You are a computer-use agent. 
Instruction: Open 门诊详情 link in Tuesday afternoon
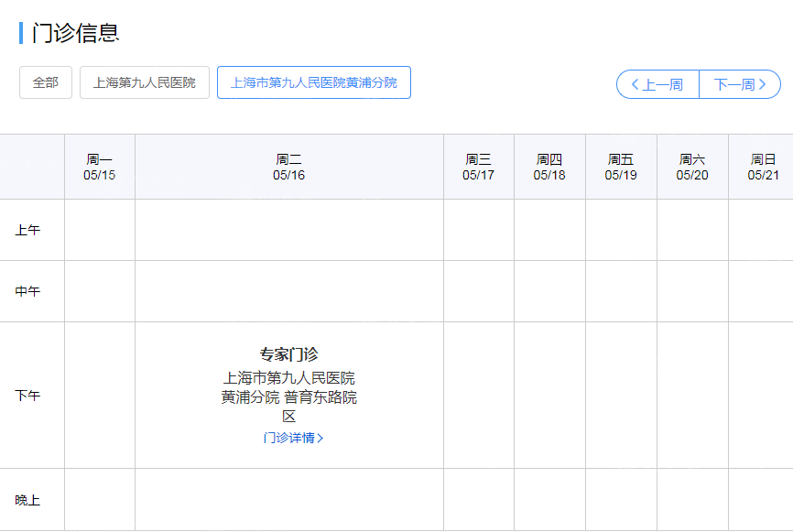(293, 438)
